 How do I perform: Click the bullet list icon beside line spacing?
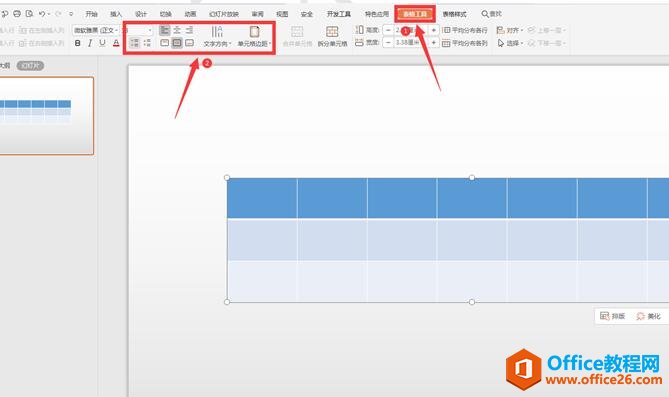click(147, 43)
